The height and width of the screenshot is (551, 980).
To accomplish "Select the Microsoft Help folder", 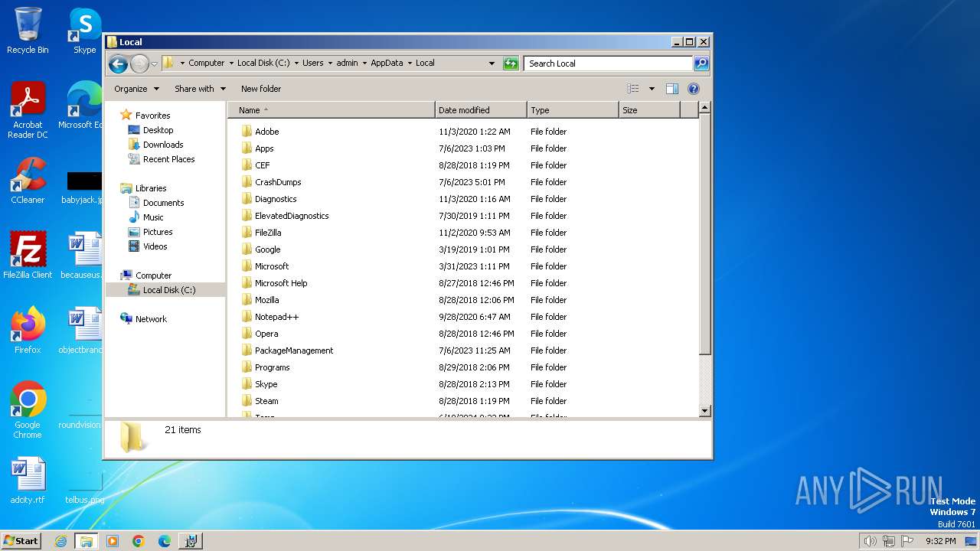I will click(x=281, y=283).
